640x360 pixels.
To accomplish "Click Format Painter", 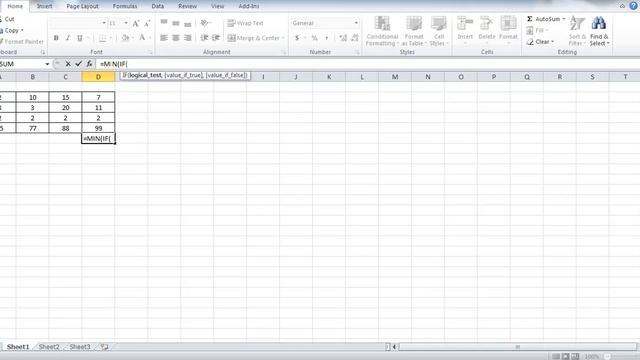I will pyautogui.click(x=22, y=42).
